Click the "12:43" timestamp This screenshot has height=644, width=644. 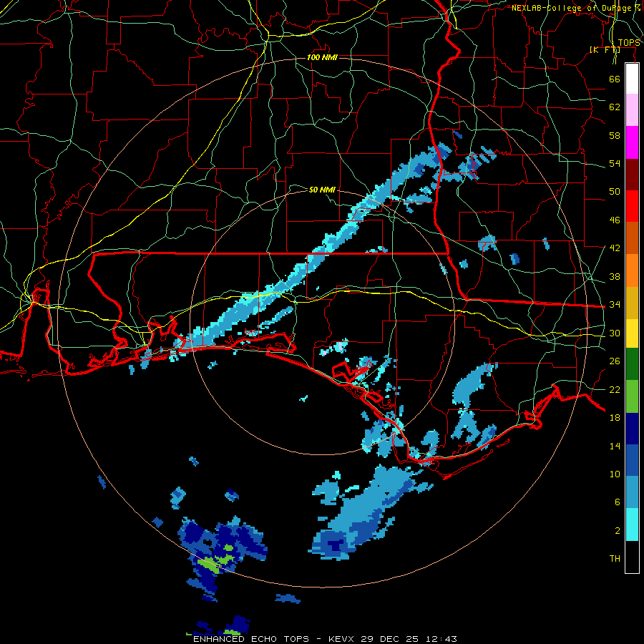[x=441, y=639]
